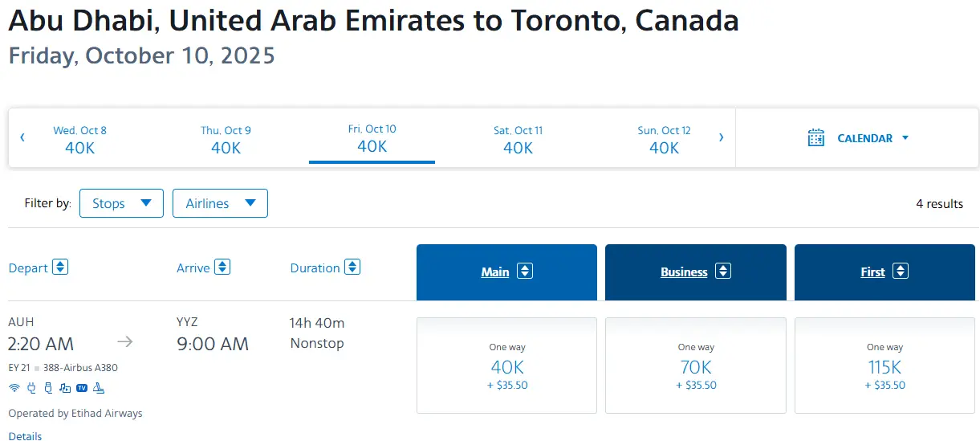Viewport: 980px width, 441px height.
Task: Select the Wed, Oct 8 date tab
Action: [x=79, y=139]
